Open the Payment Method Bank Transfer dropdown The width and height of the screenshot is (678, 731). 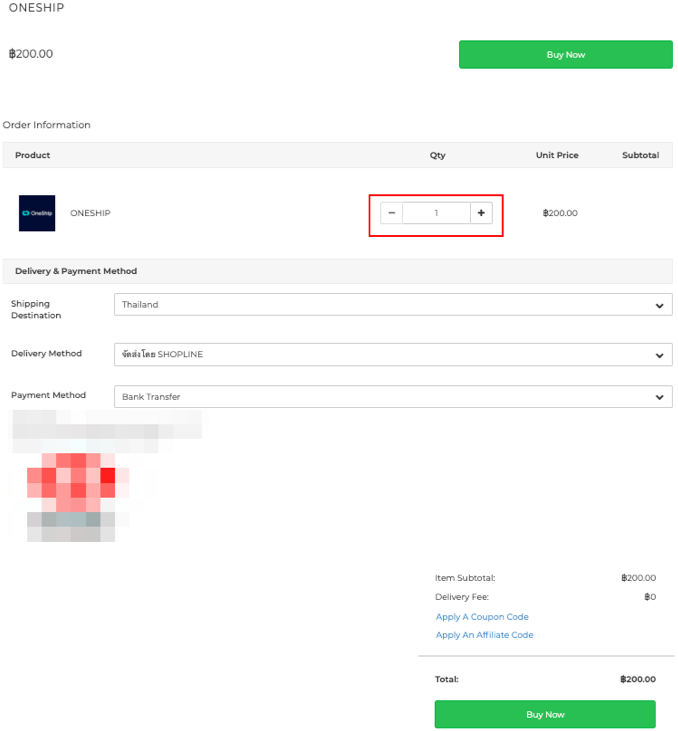(393, 397)
